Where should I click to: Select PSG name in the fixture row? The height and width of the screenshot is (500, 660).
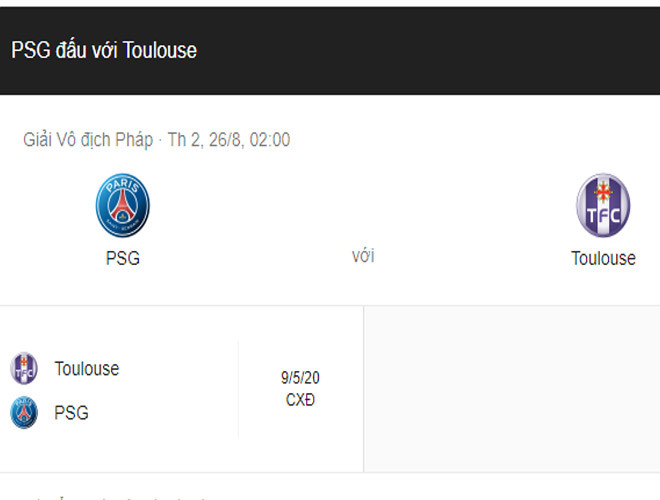71,412
